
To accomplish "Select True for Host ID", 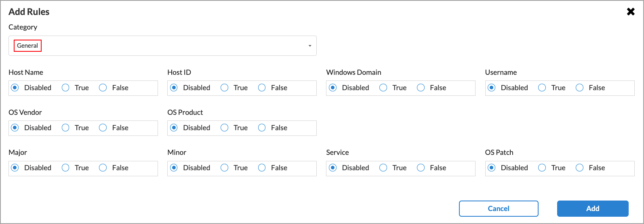I will [x=224, y=88].
